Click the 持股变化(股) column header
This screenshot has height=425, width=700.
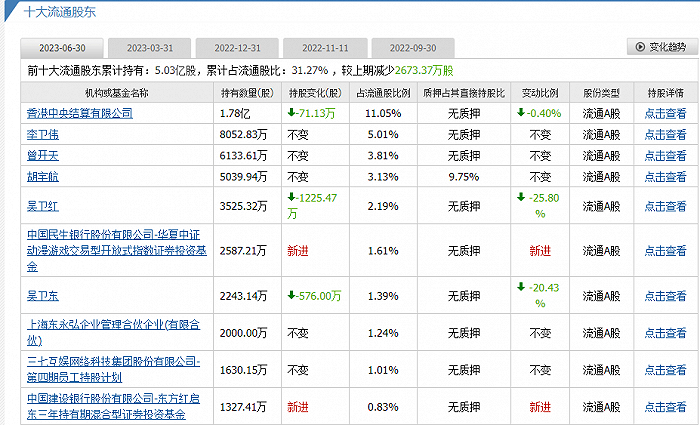[315, 93]
